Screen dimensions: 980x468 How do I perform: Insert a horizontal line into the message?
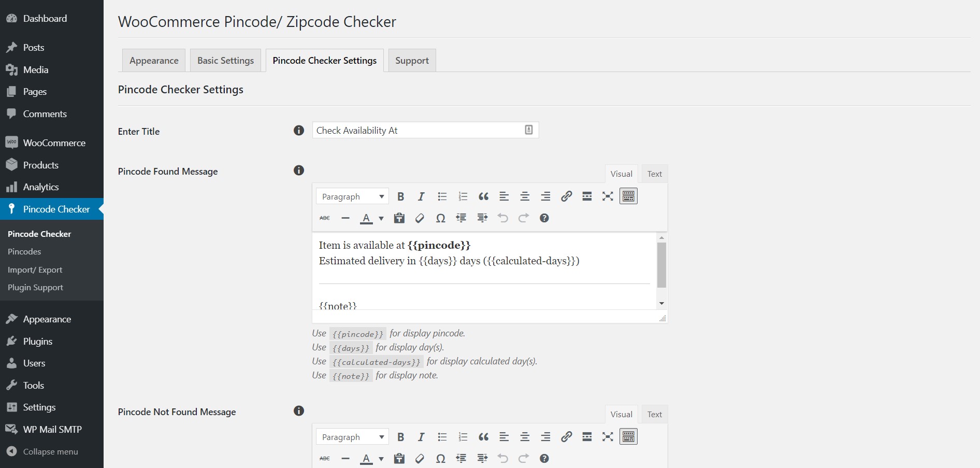coord(345,218)
